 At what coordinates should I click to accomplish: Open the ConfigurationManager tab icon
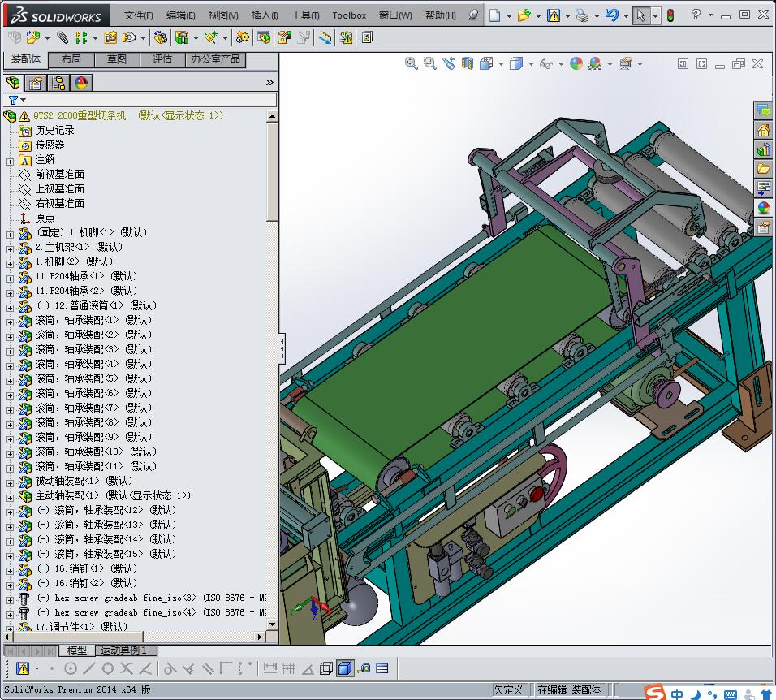[x=58, y=83]
